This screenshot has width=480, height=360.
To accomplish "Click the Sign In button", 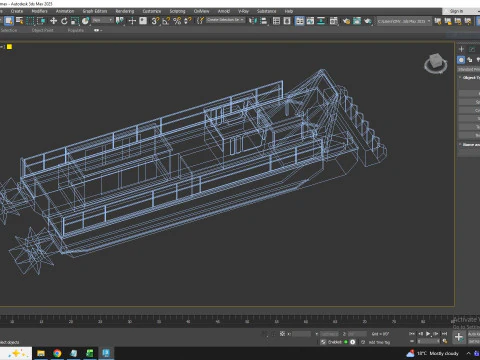I will pos(456,11).
